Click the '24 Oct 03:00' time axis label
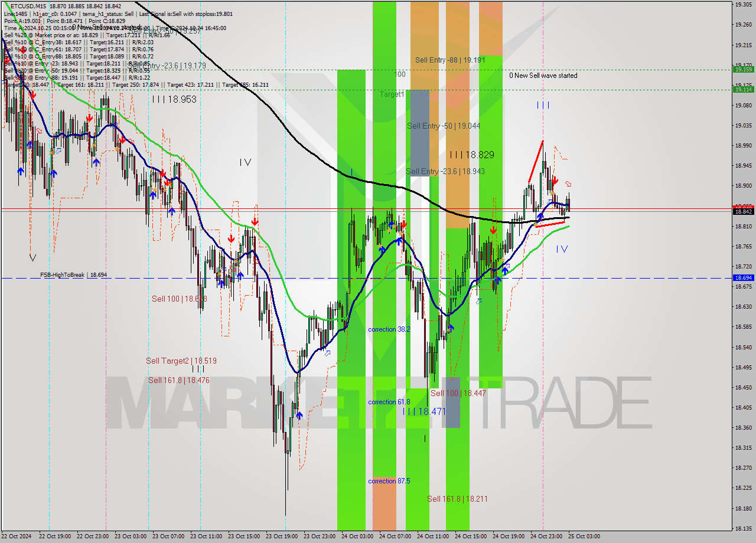Viewport: 756px width, 543px height. coord(357,537)
